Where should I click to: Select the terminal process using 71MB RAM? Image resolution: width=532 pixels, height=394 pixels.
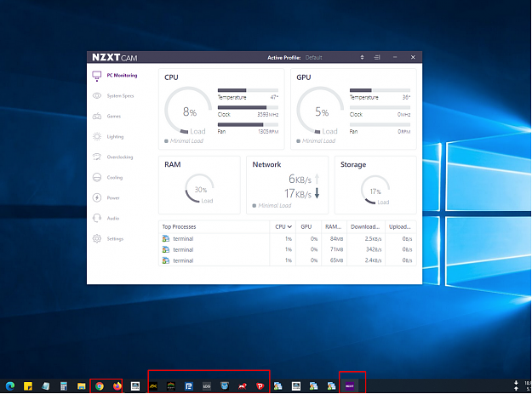287,250
